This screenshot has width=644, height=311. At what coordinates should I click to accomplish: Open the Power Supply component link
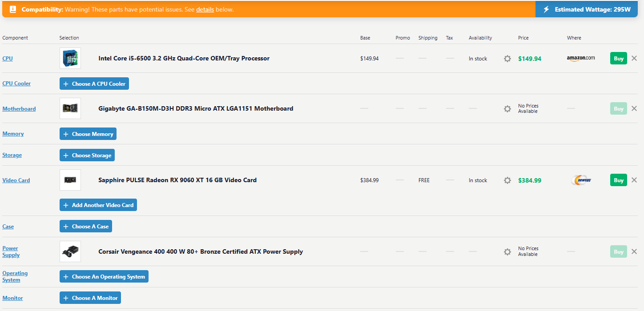[x=11, y=251]
